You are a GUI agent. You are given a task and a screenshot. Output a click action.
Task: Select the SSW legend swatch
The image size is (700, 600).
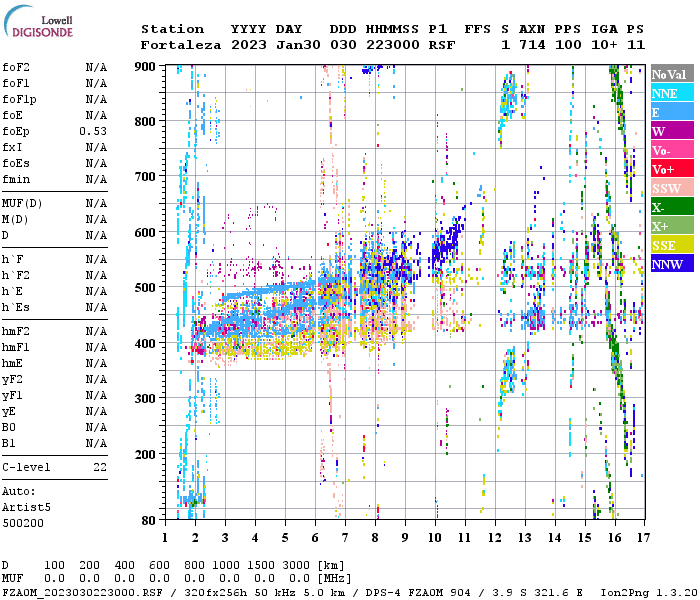[672, 188]
